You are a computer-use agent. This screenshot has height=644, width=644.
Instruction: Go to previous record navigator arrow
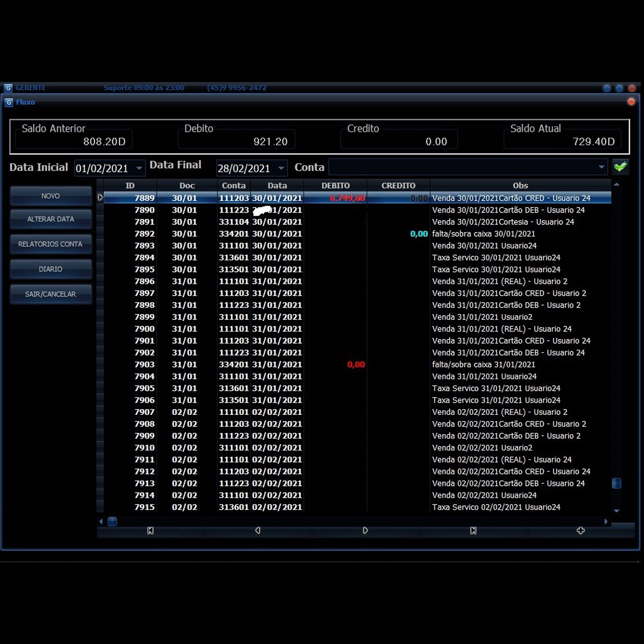(x=258, y=530)
